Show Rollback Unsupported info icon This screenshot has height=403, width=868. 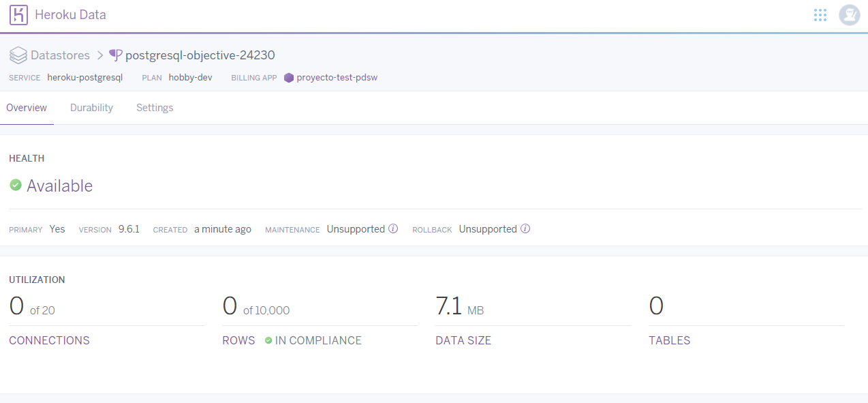pyautogui.click(x=525, y=229)
